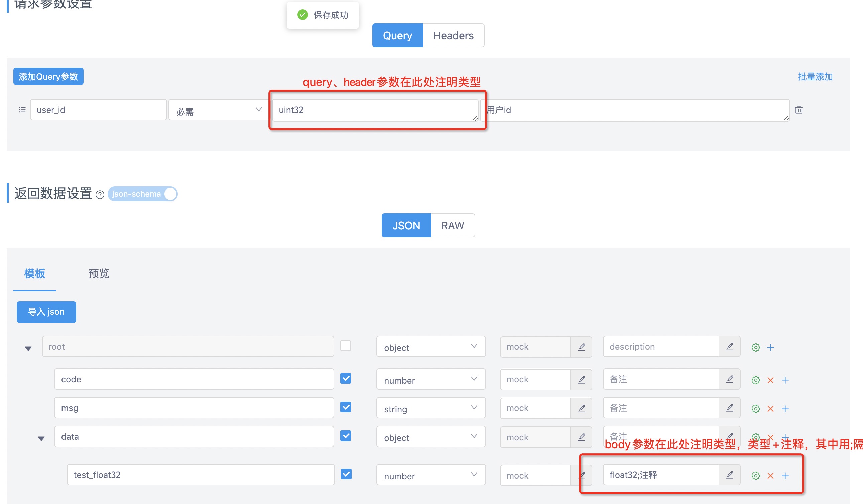Add sibling node after msg

point(785,409)
